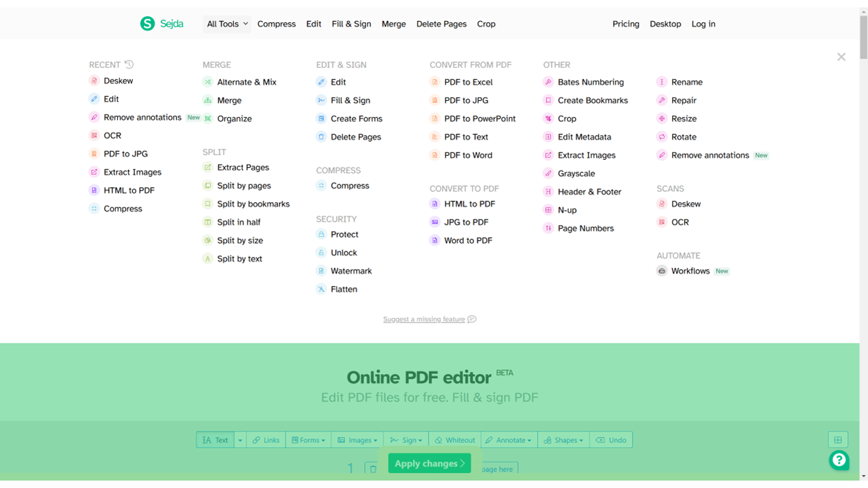Click the Watermark tool icon
Image resolution: width=868 pixels, height=488 pixels.
(321, 271)
